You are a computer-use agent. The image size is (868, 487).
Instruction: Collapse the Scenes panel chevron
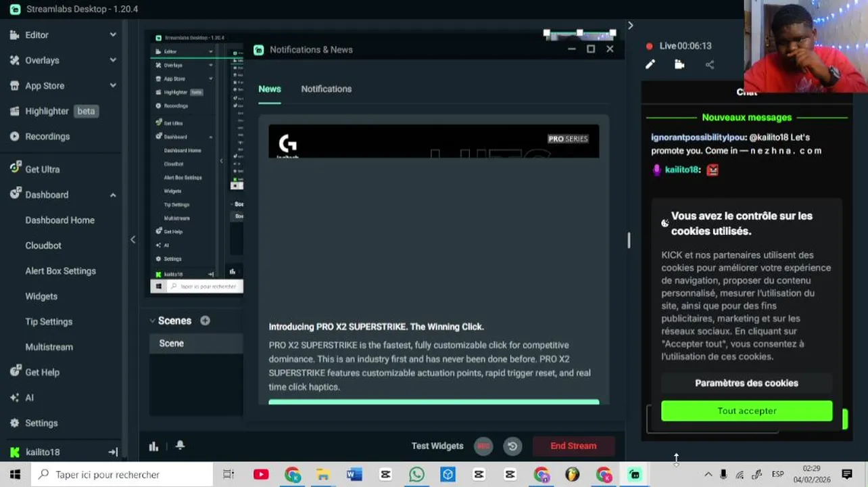152,321
